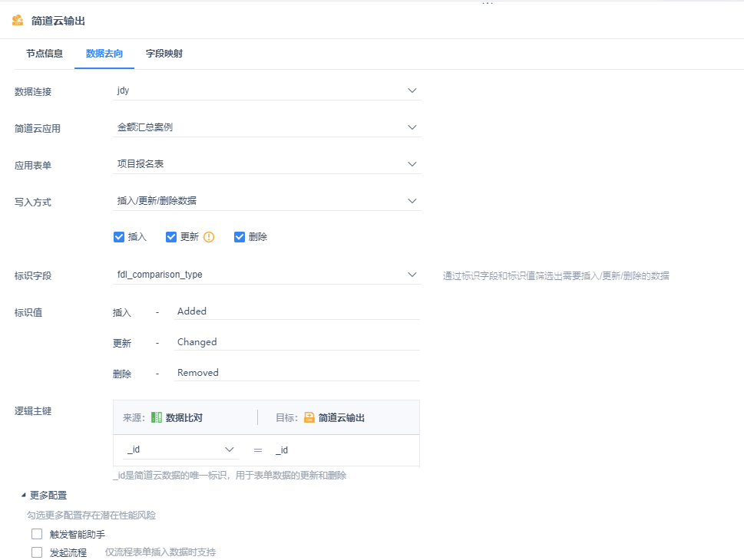Click the 更新 value field Changed
Screen dimensions: 744x560
(x=297, y=342)
